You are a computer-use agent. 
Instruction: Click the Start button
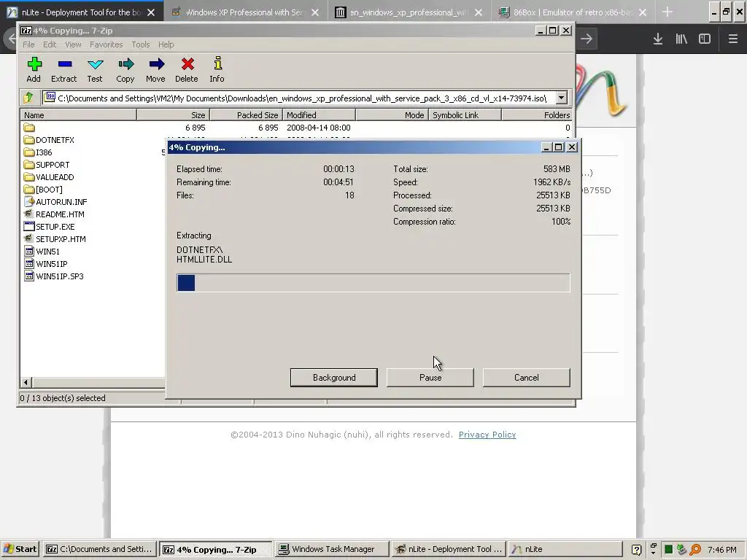20,549
